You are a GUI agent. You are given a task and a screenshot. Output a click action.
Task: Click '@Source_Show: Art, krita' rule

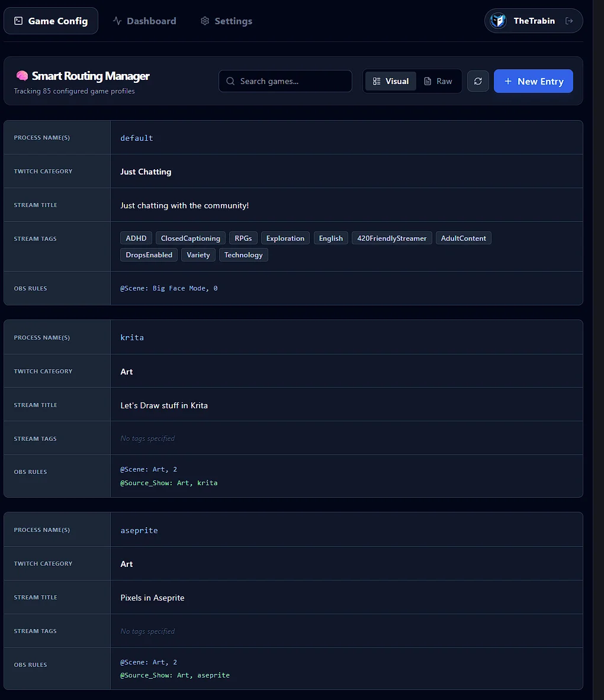pos(169,483)
